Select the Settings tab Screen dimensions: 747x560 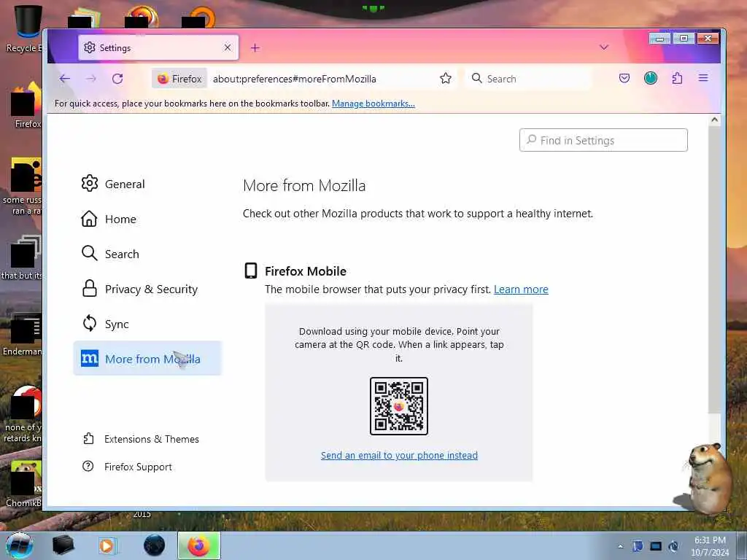[158, 47]
